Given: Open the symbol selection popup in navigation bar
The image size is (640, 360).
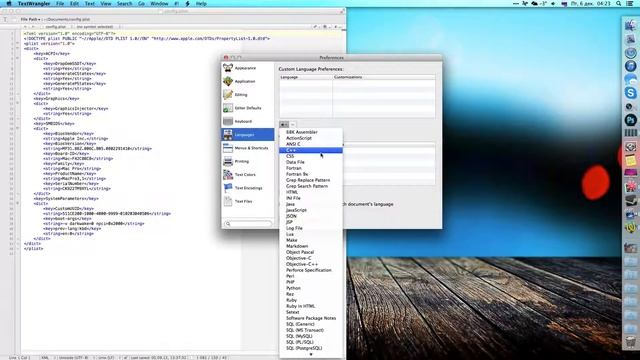Looking at the screenshot, I should [x=96, y=27].
